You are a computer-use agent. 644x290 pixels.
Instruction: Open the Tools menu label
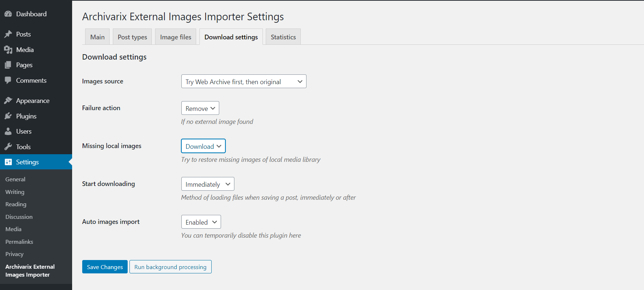point(23,147)
